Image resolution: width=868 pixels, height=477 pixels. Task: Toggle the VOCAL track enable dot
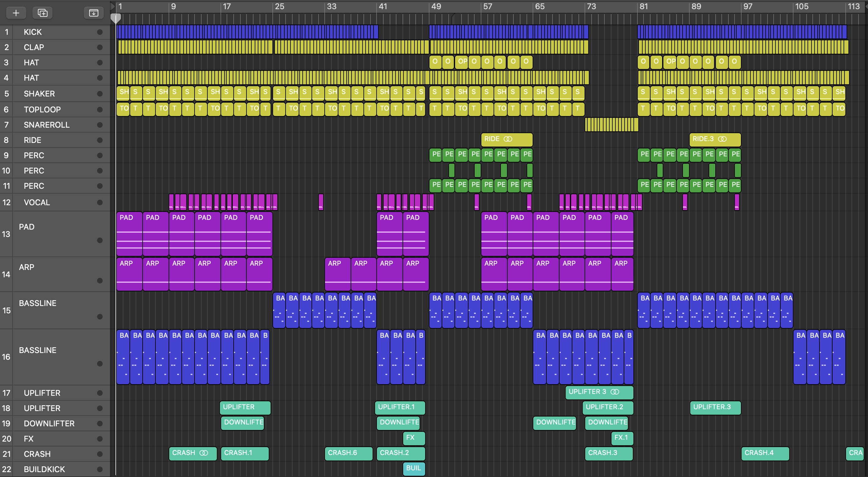pos(100,202)
